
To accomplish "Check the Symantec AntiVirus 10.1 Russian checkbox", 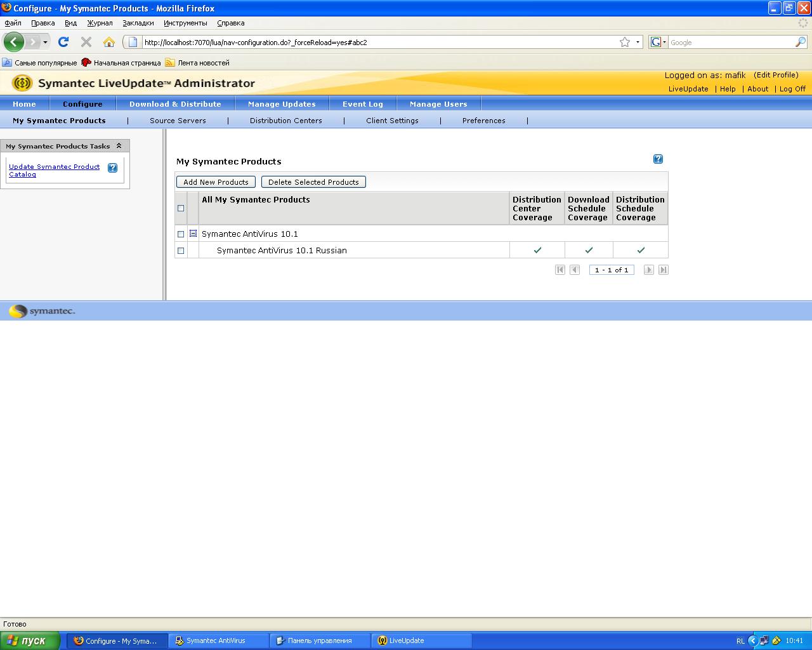I will tap(181, 251).
